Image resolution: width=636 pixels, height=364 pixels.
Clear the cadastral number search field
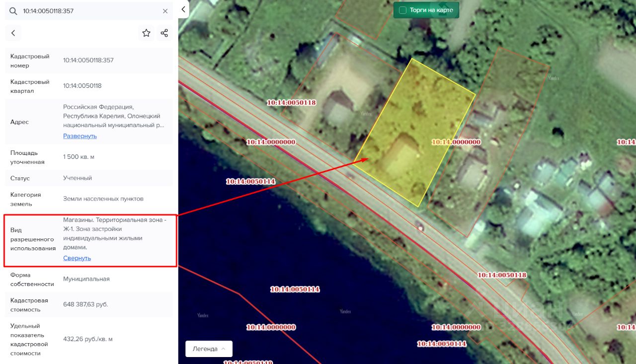(x=165, y=11)
